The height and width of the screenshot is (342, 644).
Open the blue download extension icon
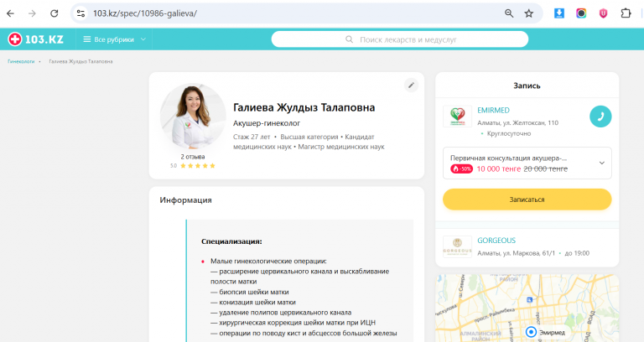pos(559,13)
